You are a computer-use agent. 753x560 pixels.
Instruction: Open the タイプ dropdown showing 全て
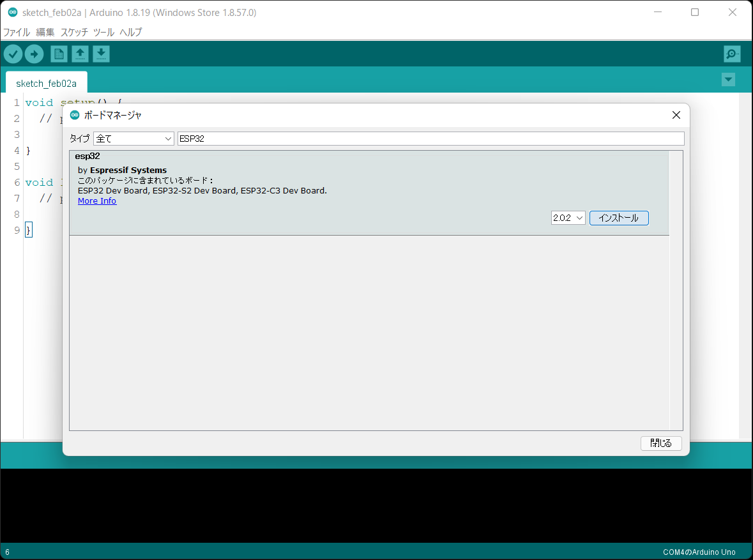133,139
